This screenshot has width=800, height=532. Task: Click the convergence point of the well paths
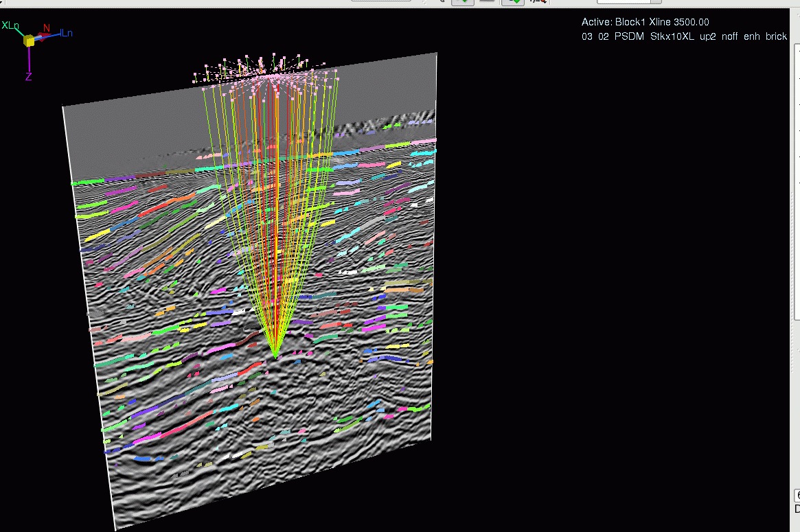[x=275, y=356]
